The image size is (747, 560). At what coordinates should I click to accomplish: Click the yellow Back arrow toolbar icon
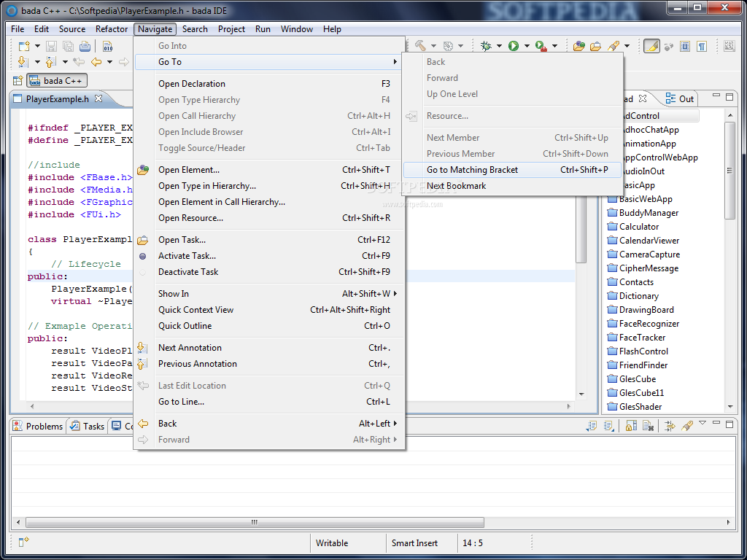(96, 62)
